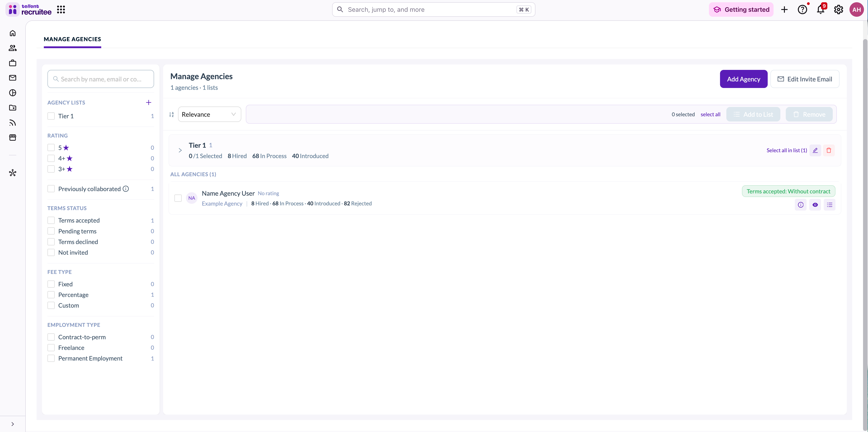Open the Candidates people icon in sidebar
This screenshot has width=868, height=432.
pyautogui.click(x=12, y=48)
